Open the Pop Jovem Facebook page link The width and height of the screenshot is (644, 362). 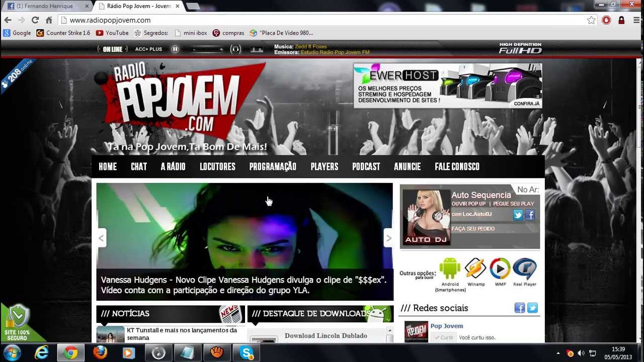tap(447, 326)
